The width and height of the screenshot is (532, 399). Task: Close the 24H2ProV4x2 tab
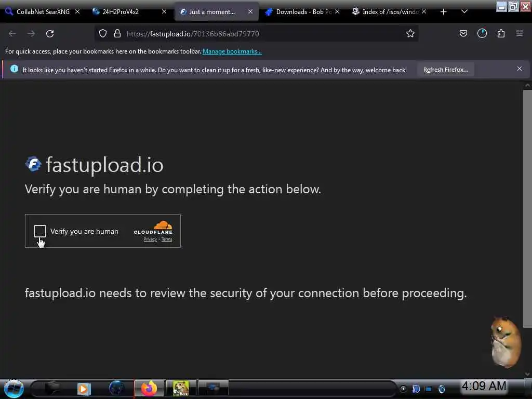tap(164, 11)
